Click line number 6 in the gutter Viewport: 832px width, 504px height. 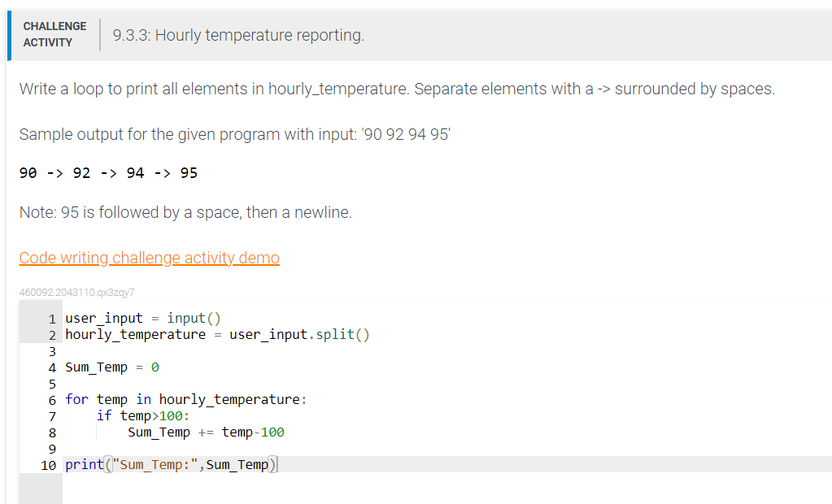(51, 399)
